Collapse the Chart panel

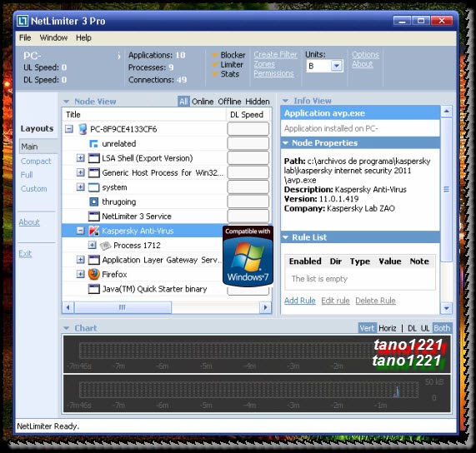66,328
